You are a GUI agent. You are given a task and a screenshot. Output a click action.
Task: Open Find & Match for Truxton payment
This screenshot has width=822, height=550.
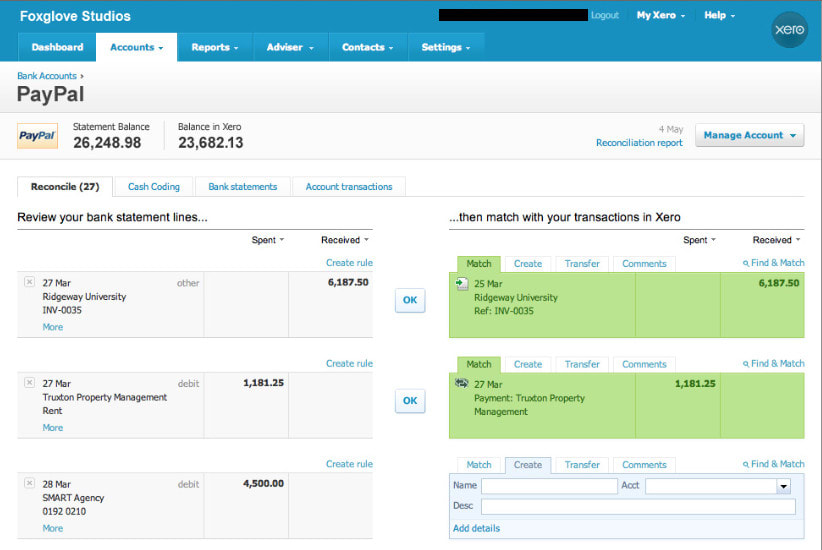click(773, 363)
